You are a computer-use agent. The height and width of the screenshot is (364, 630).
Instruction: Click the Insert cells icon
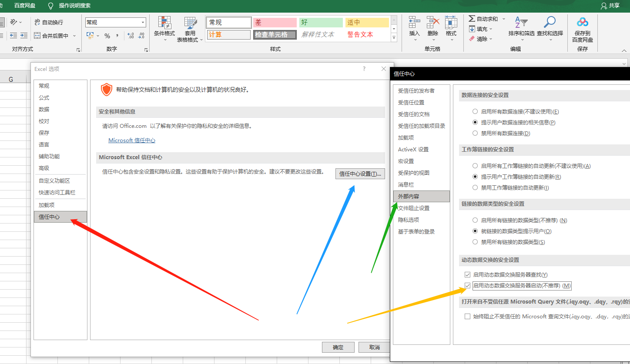[415, 23]
